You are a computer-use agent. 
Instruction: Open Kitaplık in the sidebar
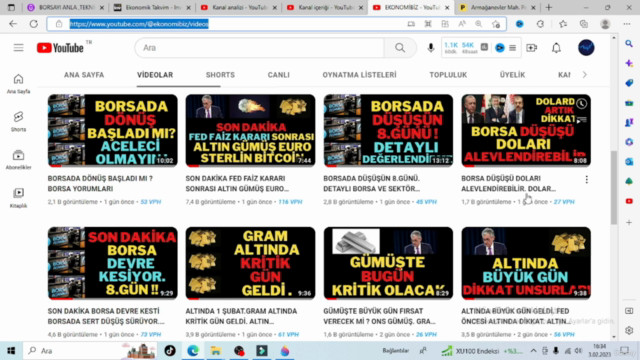18,198
